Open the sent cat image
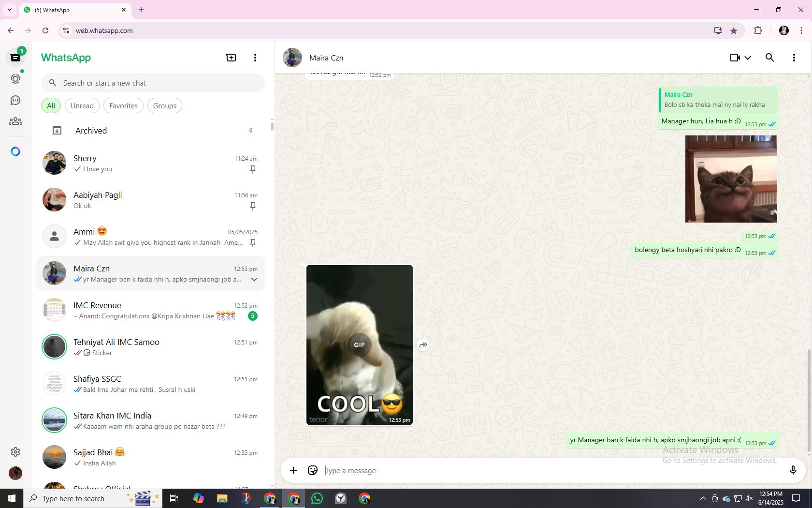The height and width of the screenshot is (508, 812). point(731,179)
